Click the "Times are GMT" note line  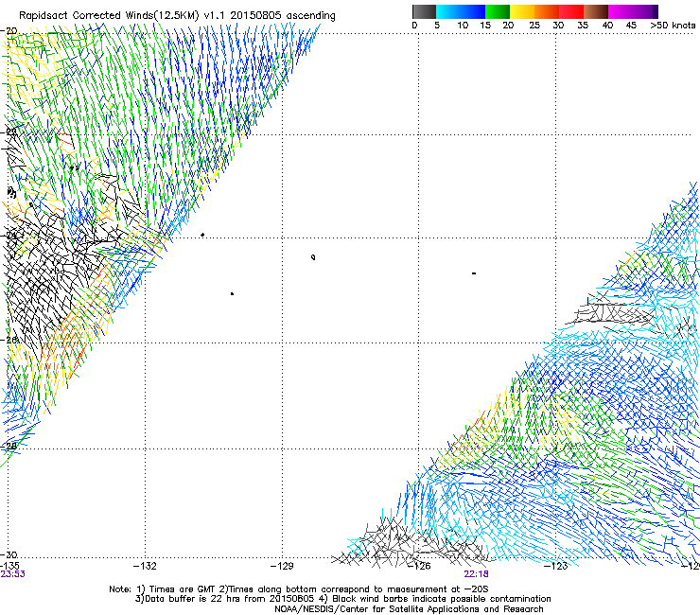click(299, 589)
